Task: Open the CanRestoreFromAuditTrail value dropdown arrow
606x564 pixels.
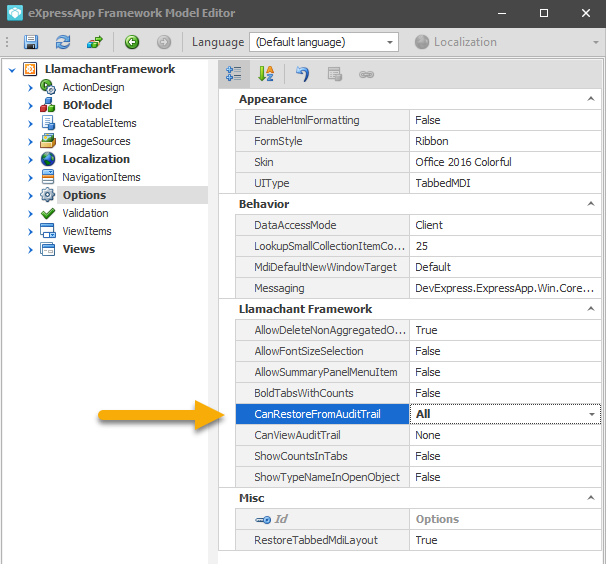Action: coord(592,414)
